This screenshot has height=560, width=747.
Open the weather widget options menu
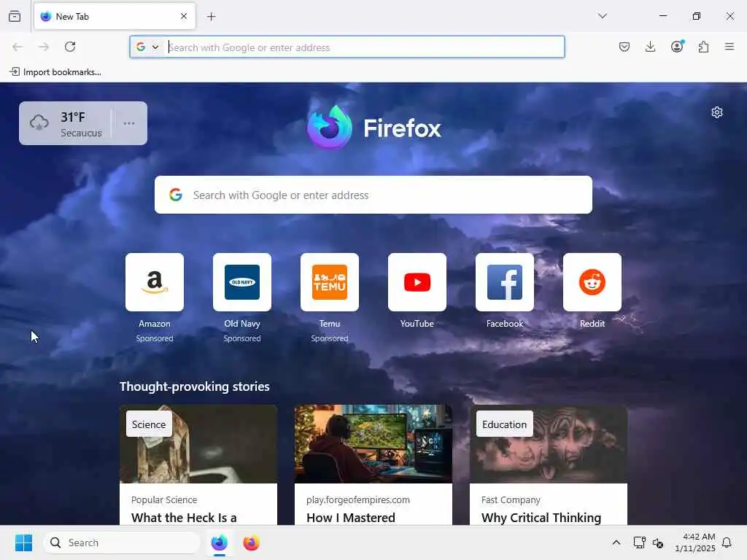(129, 123)
